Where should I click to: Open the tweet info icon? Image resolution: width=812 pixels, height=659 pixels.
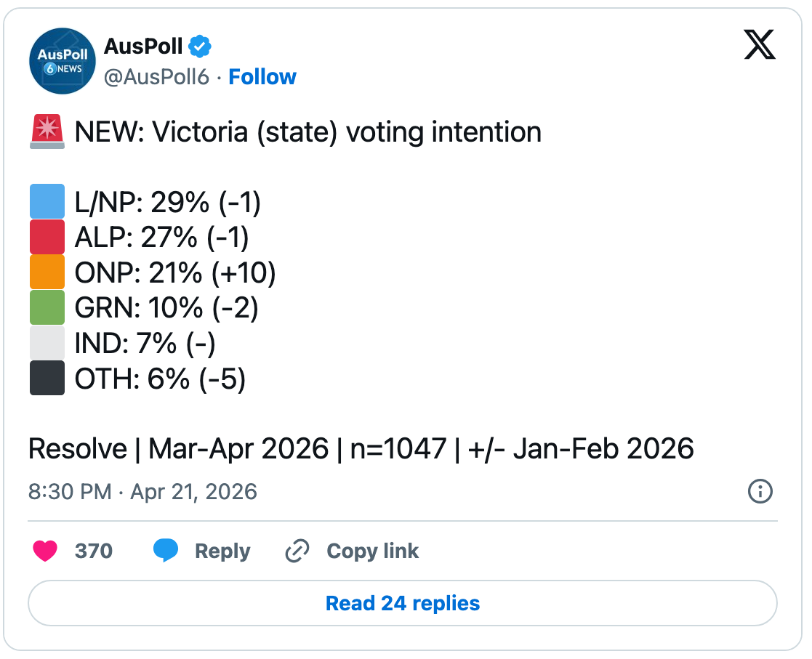tap(760, 492)
